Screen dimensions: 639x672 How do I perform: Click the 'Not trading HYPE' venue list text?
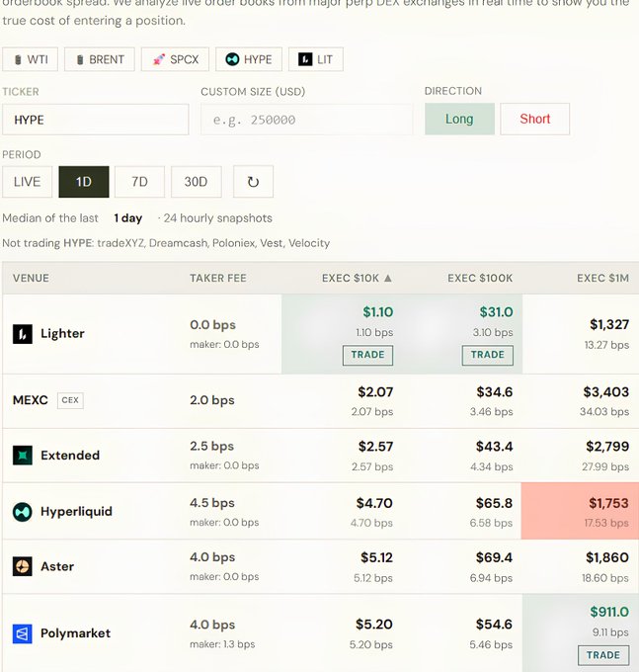pyautogui.click(x=166, y=243)
